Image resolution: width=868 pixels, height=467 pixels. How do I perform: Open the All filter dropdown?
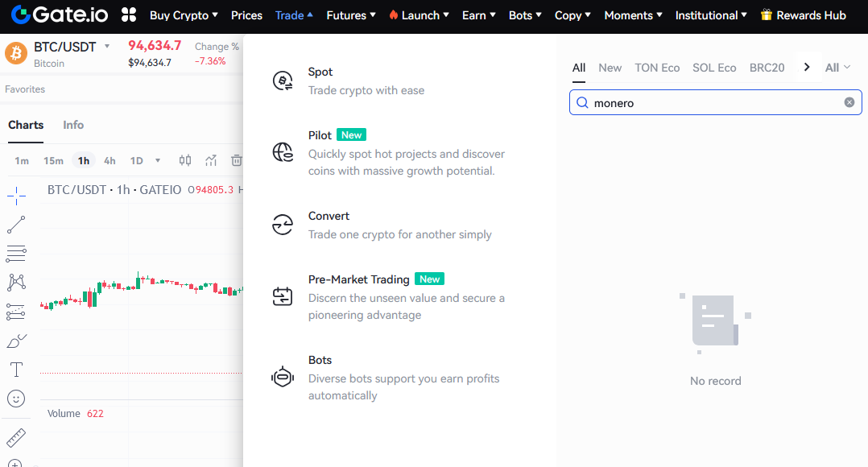837,68
